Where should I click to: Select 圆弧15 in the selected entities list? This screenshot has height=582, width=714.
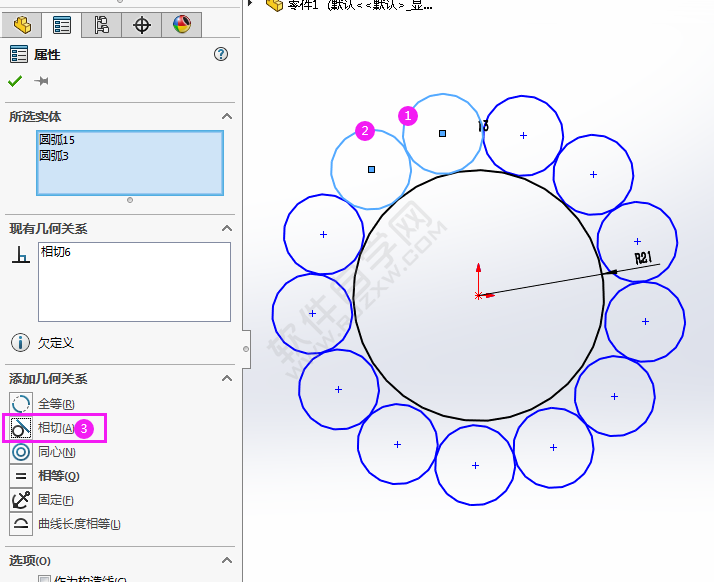[57, 140]
